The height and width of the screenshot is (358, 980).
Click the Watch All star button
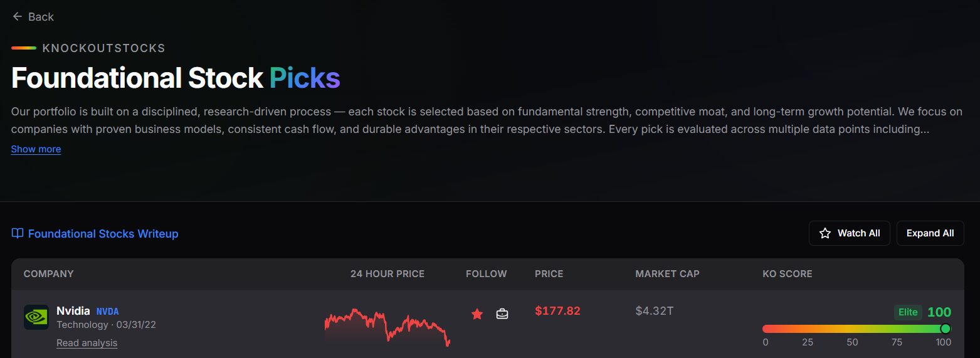pyautogui.click(x=849, y=233)
